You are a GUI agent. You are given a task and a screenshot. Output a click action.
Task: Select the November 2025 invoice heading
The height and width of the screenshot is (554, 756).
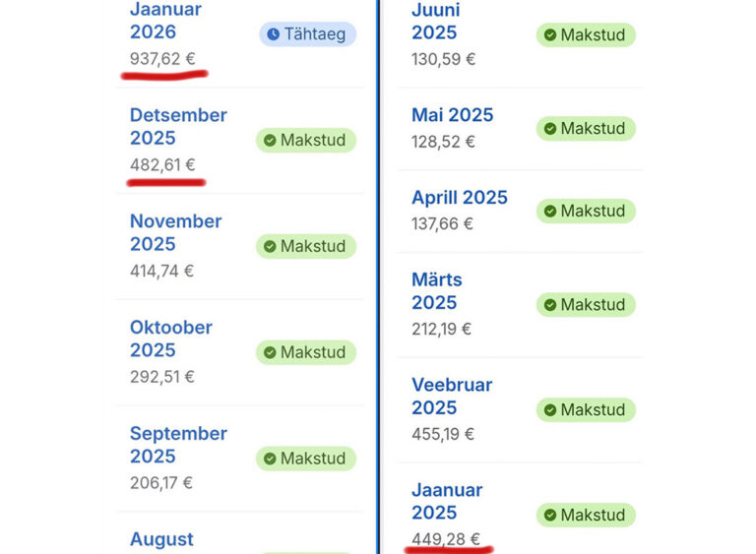click(174, 232)
